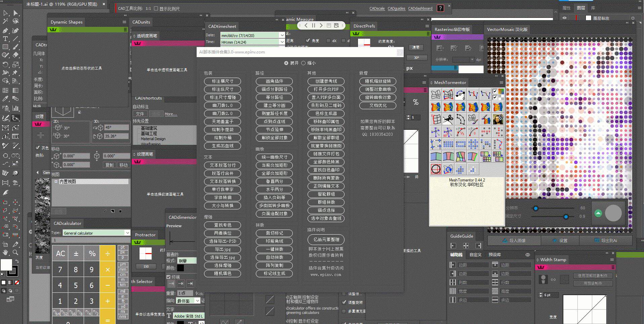Click the 随机缩放旋转 button
Image resolution: width=644 pixels, height=324 pixels.
tap(378, 81)
